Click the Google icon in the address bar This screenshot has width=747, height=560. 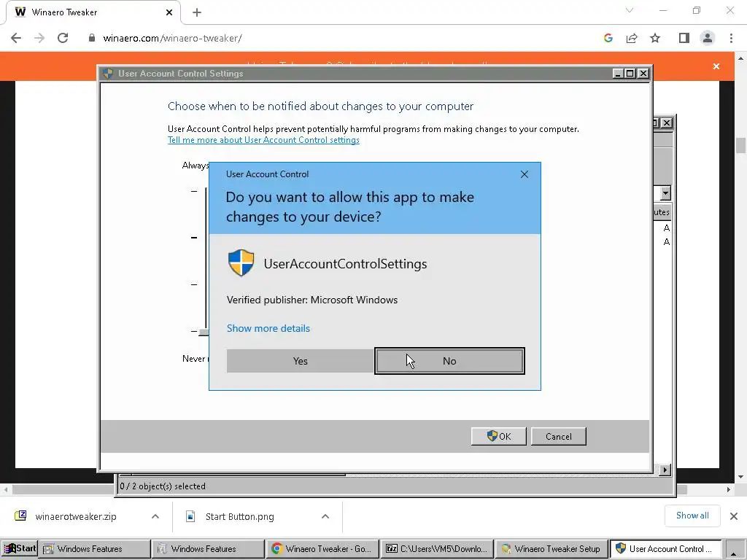click(608, 38)
